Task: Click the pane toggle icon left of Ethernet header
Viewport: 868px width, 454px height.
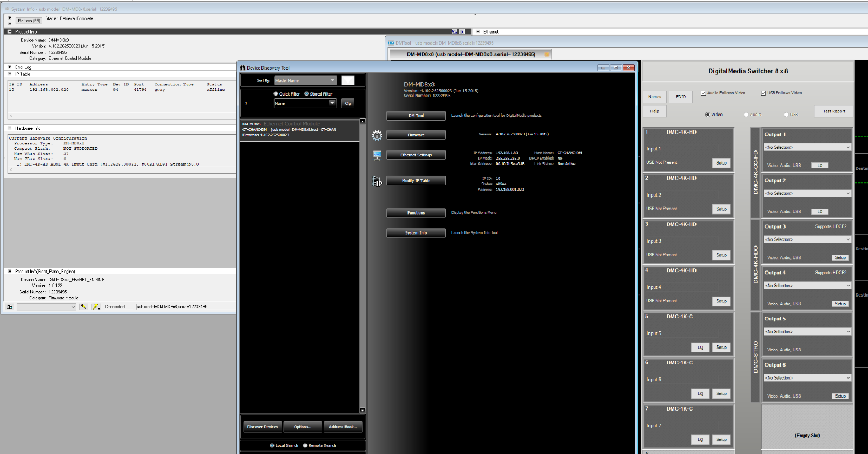Action: [x=455, y=31]
